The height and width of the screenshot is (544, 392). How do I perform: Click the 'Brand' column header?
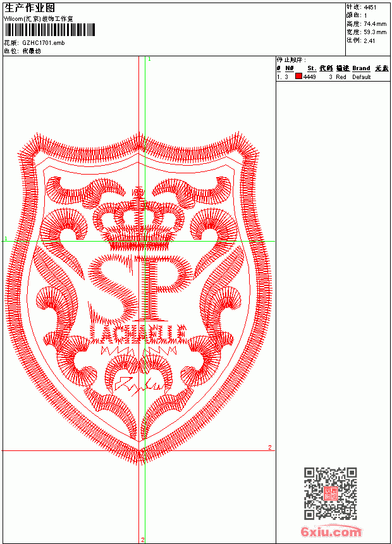pos(361,68)
